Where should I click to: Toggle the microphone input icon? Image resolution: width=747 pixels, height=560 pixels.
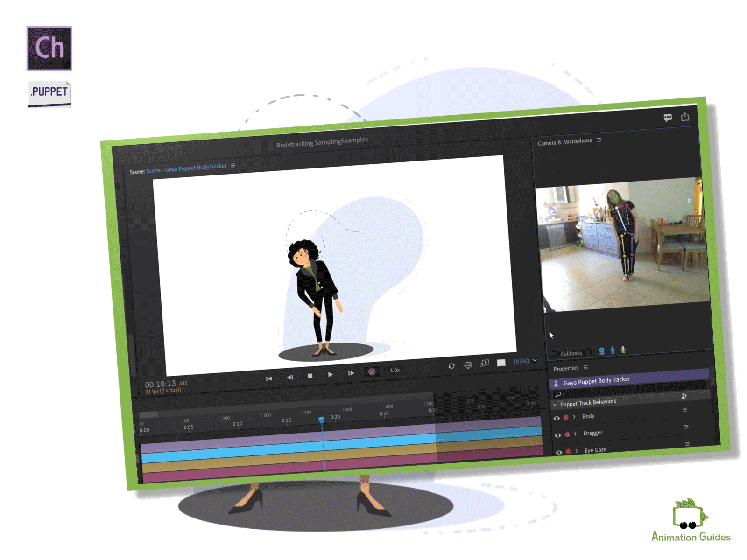[x=623, y=350]
